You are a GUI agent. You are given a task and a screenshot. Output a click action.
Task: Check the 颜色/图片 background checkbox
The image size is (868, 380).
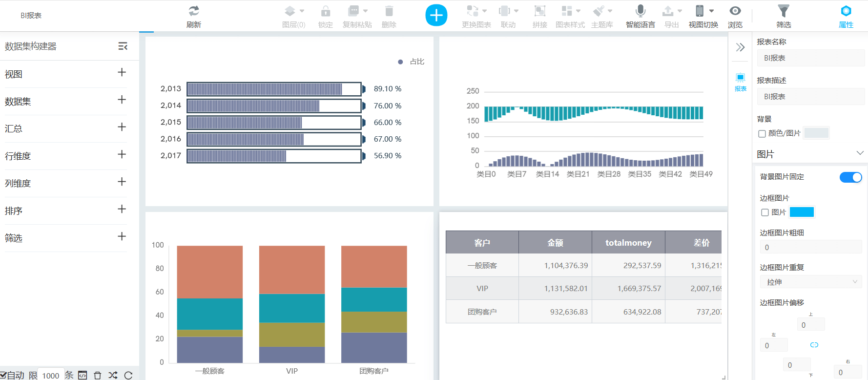coord(762,134)
